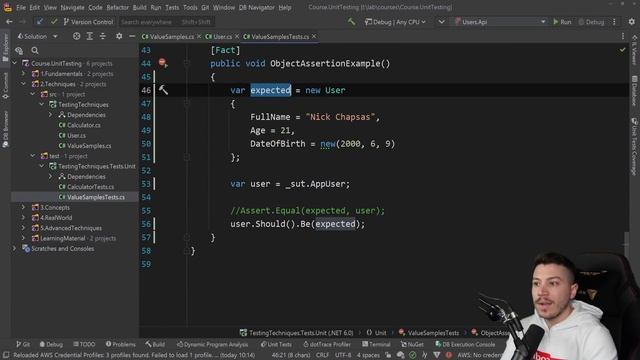Open the Version Control widget
The image size is (640, 360).
[x=88, y=22]
